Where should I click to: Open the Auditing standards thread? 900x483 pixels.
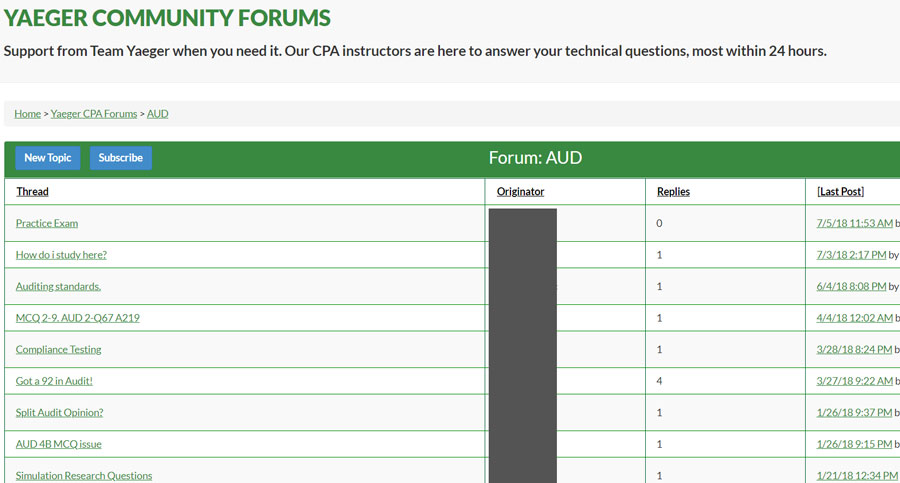pos(58,286)
